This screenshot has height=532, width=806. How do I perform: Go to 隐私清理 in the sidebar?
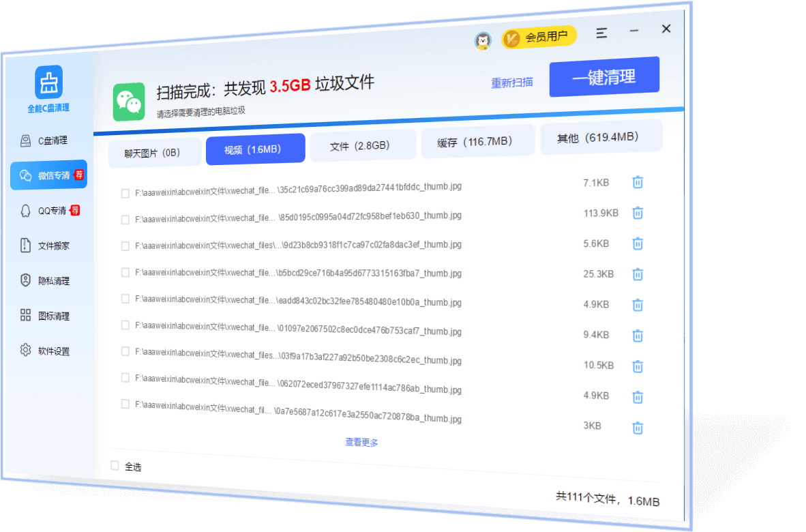(x=48, y=280)
